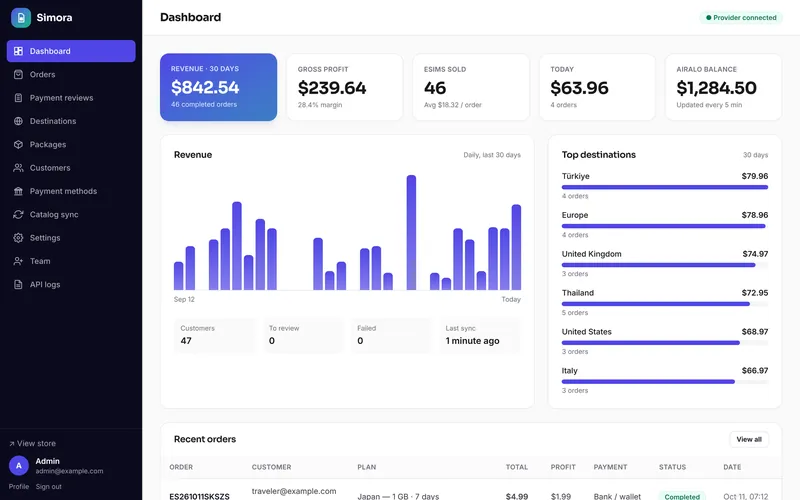This screenshot has width=800, height=500.
Task: Select the Today $63.96 card
Action: click(597, 87)
